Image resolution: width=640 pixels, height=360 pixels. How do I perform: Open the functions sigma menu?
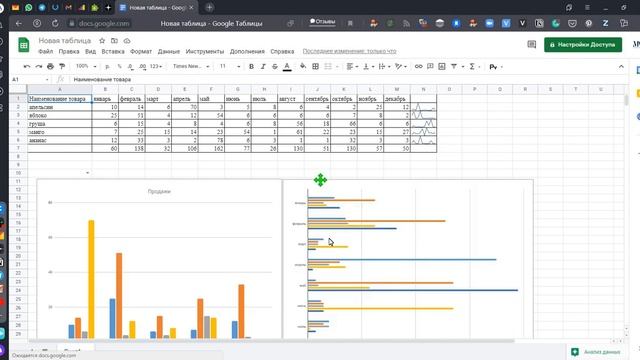tap(472, 67)
